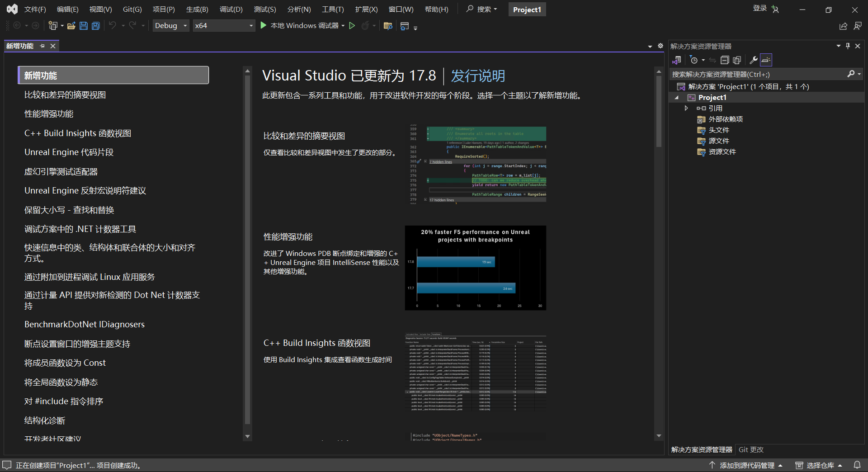Click the Pending Changes Filter clock icon

[694, 60]
